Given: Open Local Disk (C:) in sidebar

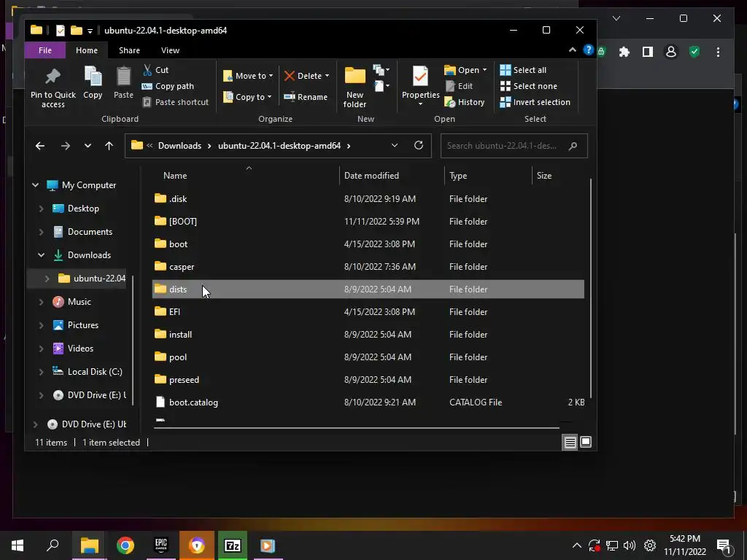Looking at the screenshot, I should pyautogui.click(x=95, y=372).
